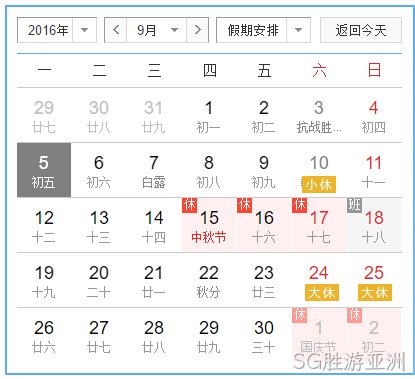Select highlighted date 5 初五

click(44, 170)
